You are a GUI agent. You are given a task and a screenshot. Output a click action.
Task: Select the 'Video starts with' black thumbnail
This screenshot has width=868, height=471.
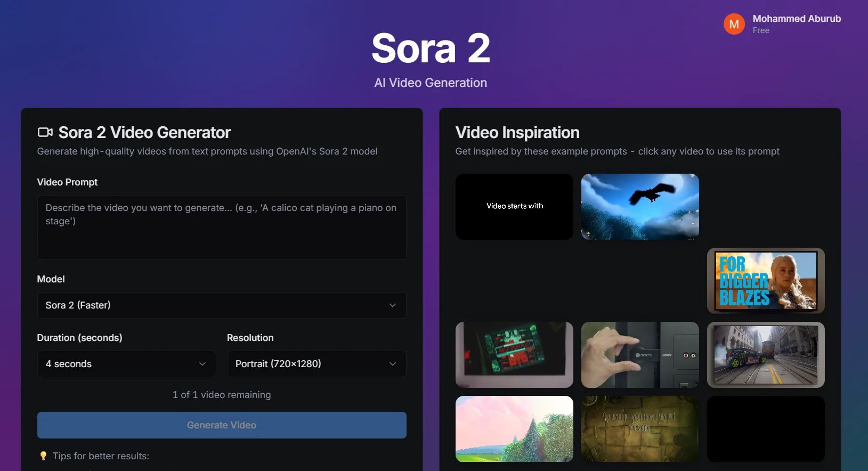tap(514, 207)
